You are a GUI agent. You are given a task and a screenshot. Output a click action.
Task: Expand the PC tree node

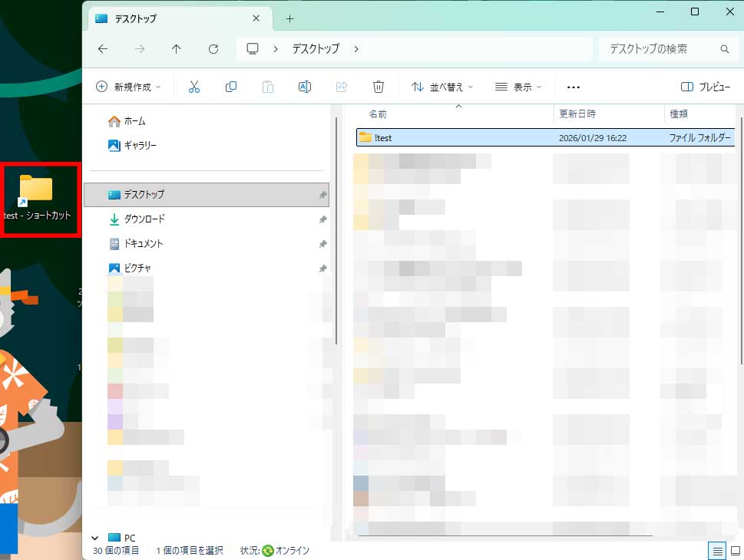[x=94, y=539]
